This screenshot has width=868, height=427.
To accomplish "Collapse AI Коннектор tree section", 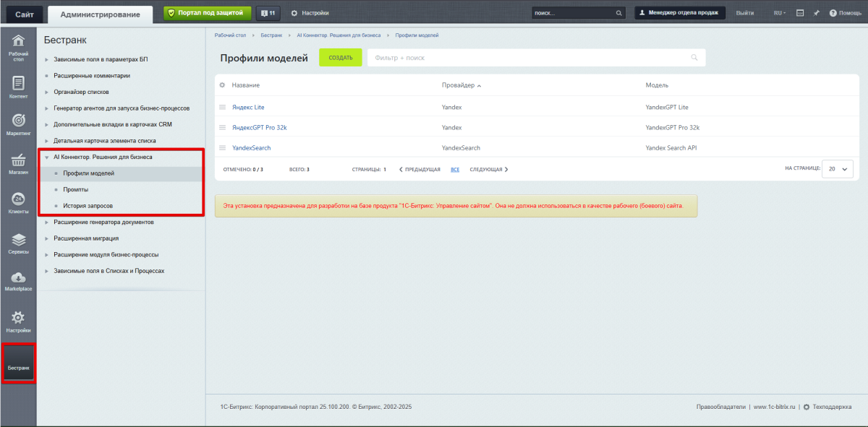I will (x=47, y=157).
